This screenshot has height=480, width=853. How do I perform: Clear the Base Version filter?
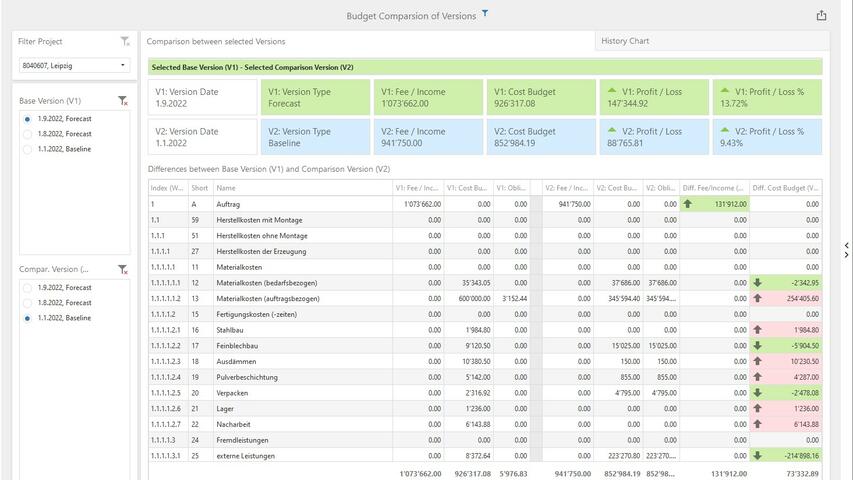pyautogui.click(x=122, y=101)
